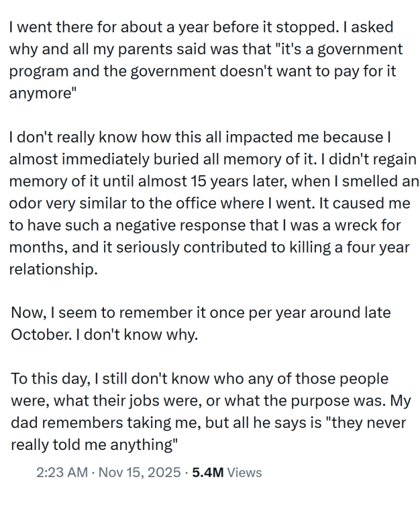Viewport: 420px width, 507px height.
Task: Click the phrase "My dad remembers taking me"
Action: (x=86, y=422)
